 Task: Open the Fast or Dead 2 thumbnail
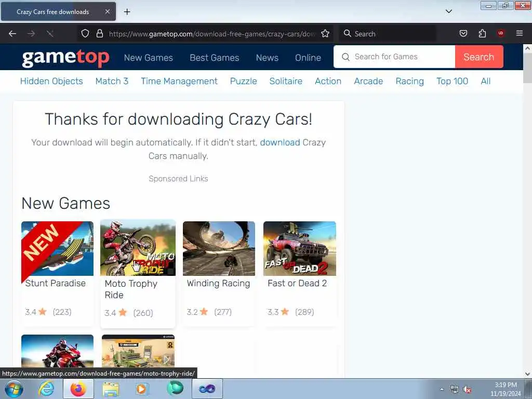[x=300, y=249]
